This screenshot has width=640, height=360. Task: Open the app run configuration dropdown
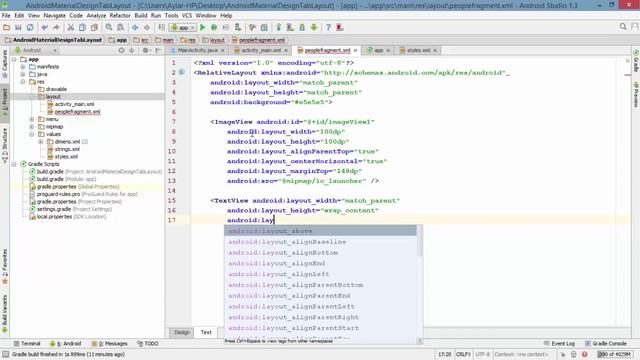click(183, 28)
